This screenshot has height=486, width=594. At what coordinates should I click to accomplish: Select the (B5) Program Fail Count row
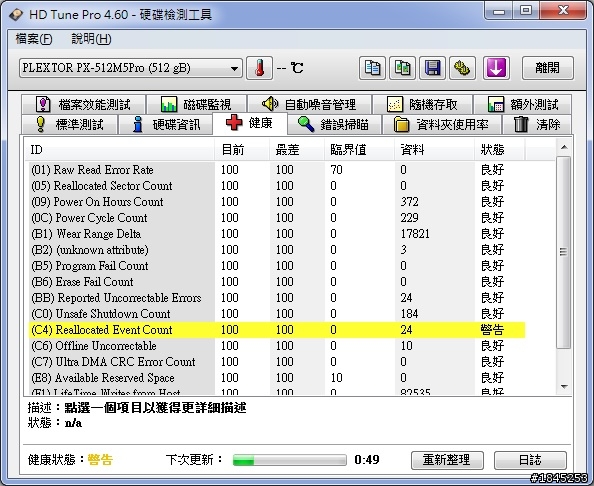277,266
